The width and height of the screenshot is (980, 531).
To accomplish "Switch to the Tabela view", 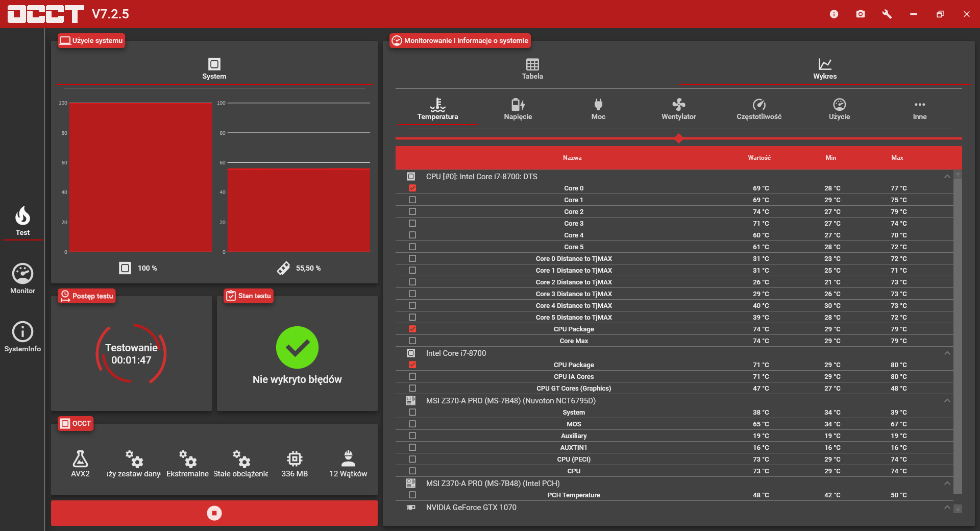I will [x=532, y=69].
